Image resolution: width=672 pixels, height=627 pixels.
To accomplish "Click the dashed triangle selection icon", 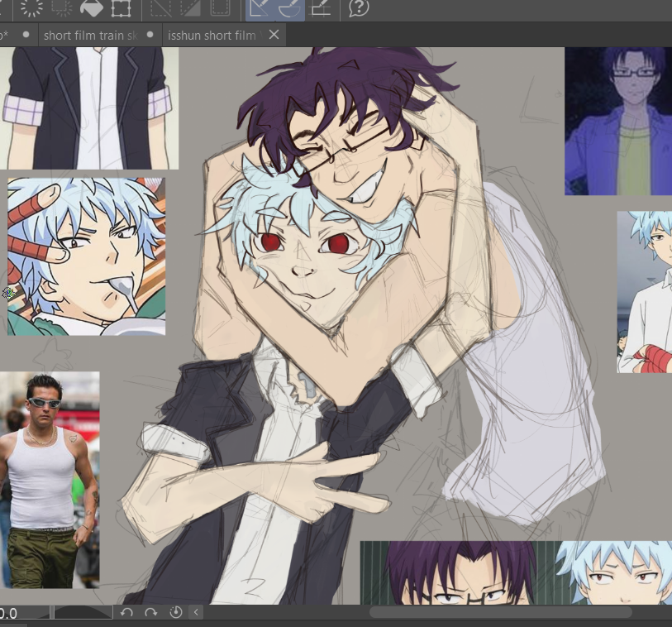I will [160, 7].
